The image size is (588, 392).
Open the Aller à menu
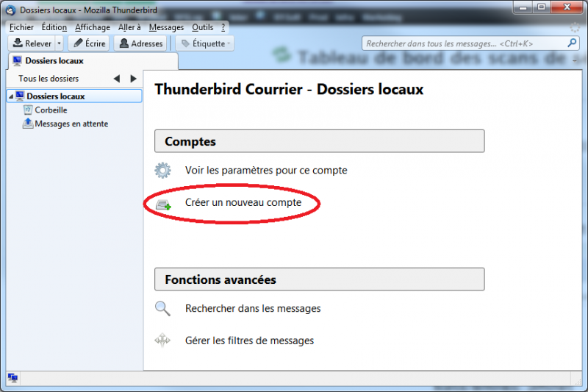pyautogui.click(x=129, y=27)
